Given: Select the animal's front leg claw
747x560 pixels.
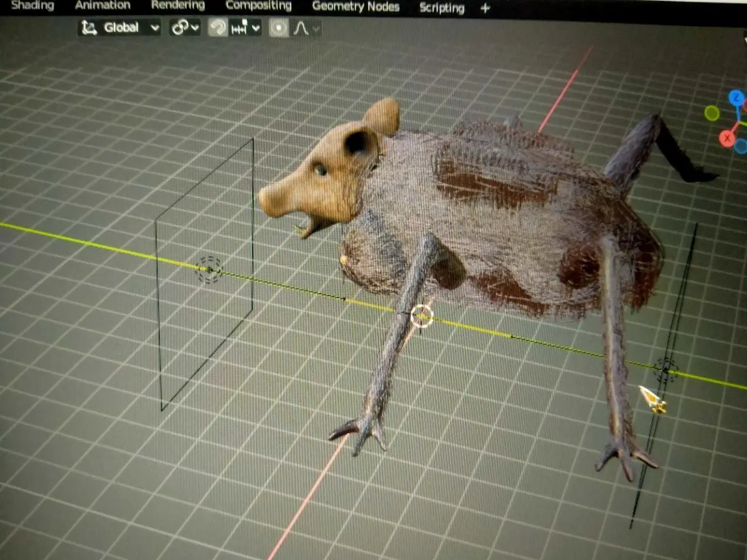Looking at the screenshot, I should coord(361,432).
